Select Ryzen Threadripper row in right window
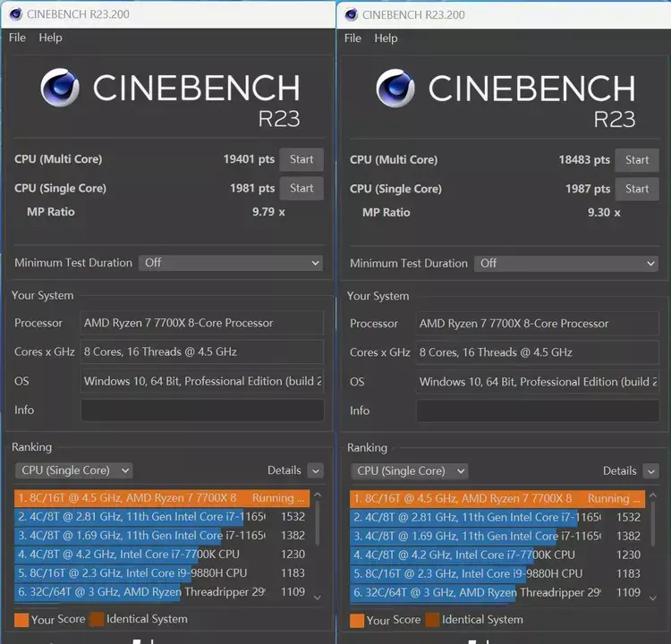This screenshot has width=671, height=644. click(x=497, y=593)
